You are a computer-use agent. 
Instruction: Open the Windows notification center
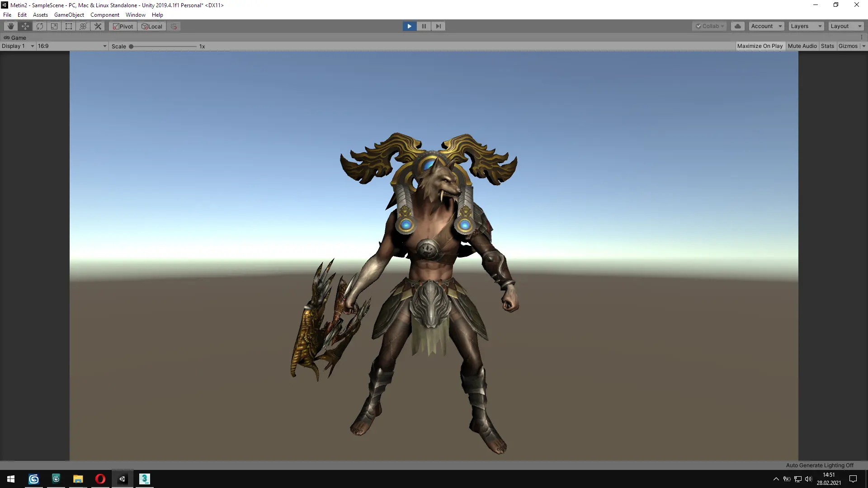point(853,479)
